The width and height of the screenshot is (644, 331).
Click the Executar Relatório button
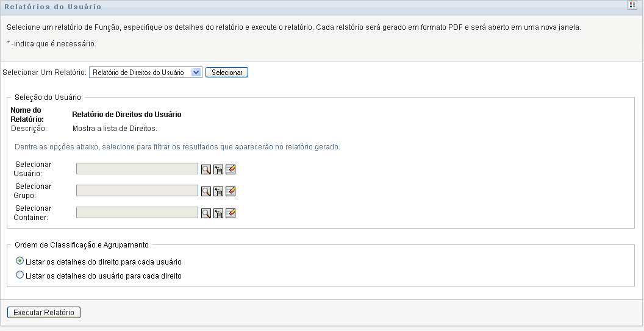click(x=44, y=313)
